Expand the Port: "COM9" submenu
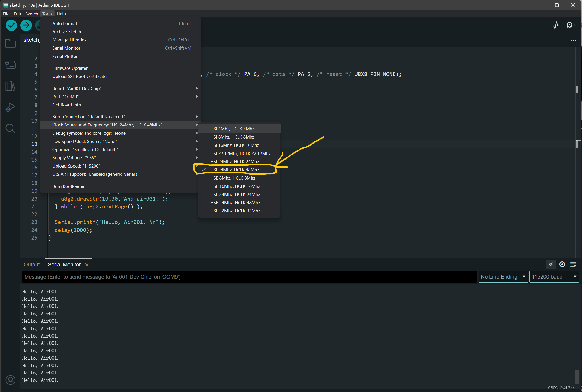This screenshot has width=582, height=392. 121,97
